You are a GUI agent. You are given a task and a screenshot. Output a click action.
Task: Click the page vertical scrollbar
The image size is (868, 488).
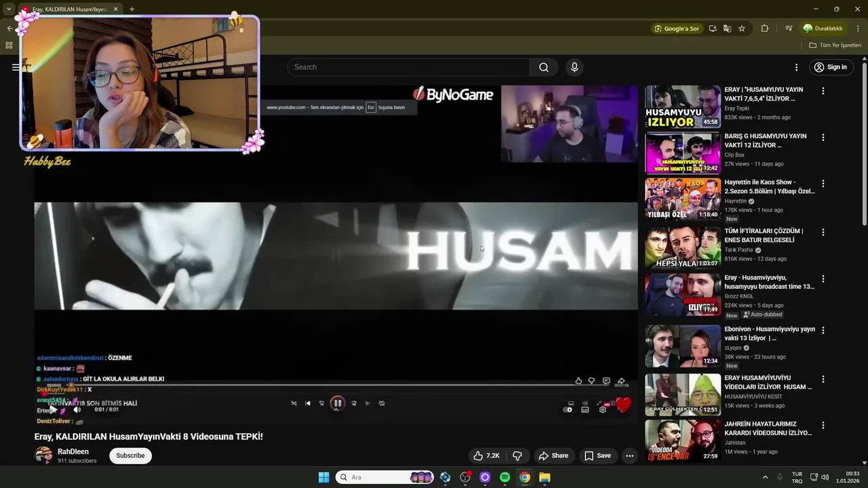[x=864, y=142]
